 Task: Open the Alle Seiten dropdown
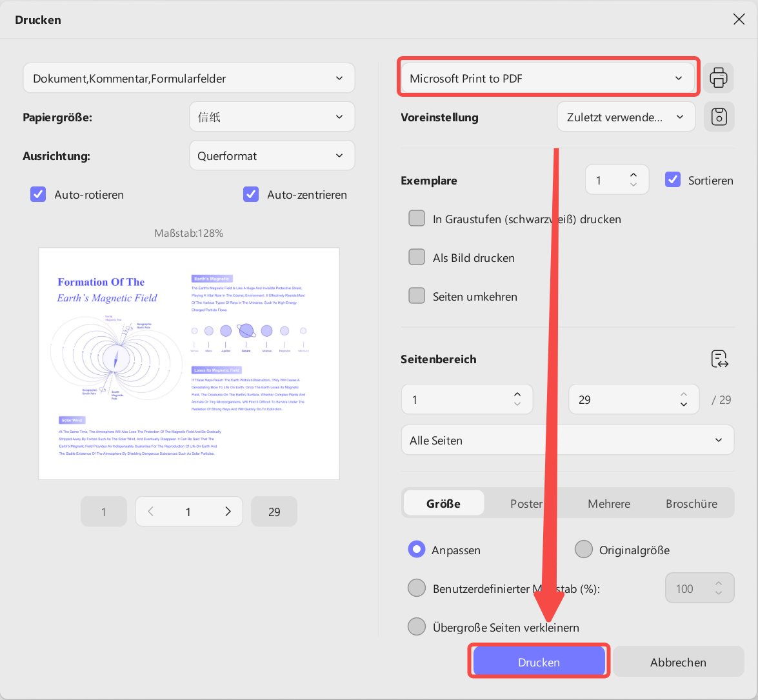(x=568, y=440)
